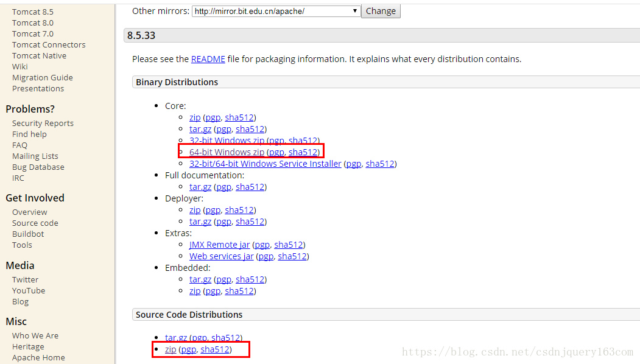Open IRC sidebar link
The height and width of the screenshot is (364, 640).
(18, 178)
